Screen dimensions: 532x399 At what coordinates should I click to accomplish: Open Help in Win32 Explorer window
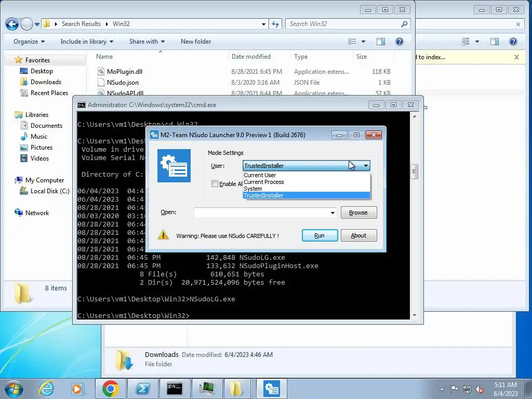pyautogui.click(x=400, y=42)
